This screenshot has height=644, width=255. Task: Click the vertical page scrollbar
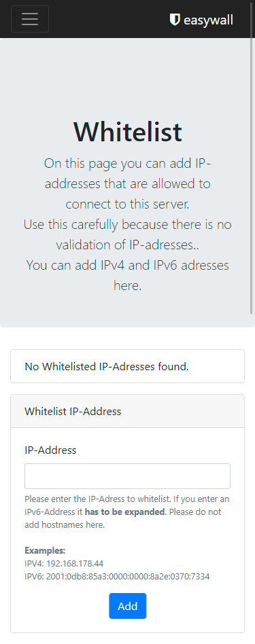252,158
